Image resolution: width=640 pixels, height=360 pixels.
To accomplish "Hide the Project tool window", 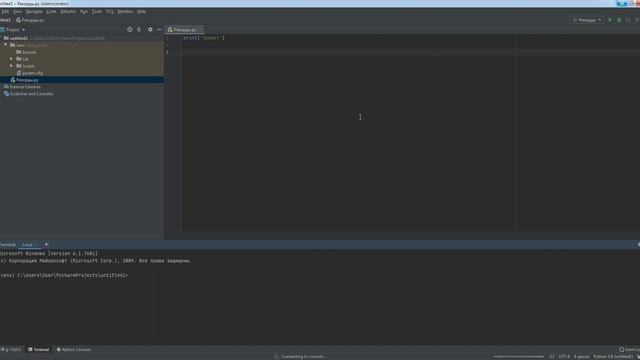I will click(x=159, y=29).
